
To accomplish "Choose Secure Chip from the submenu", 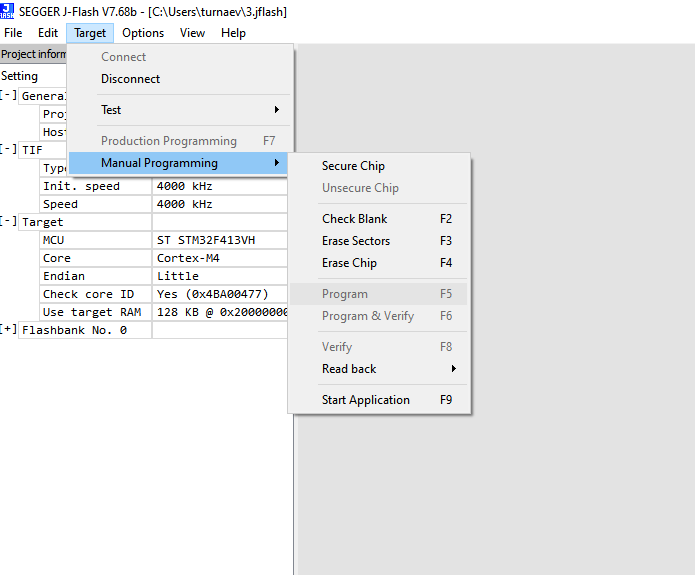I will tap(379, 166).
